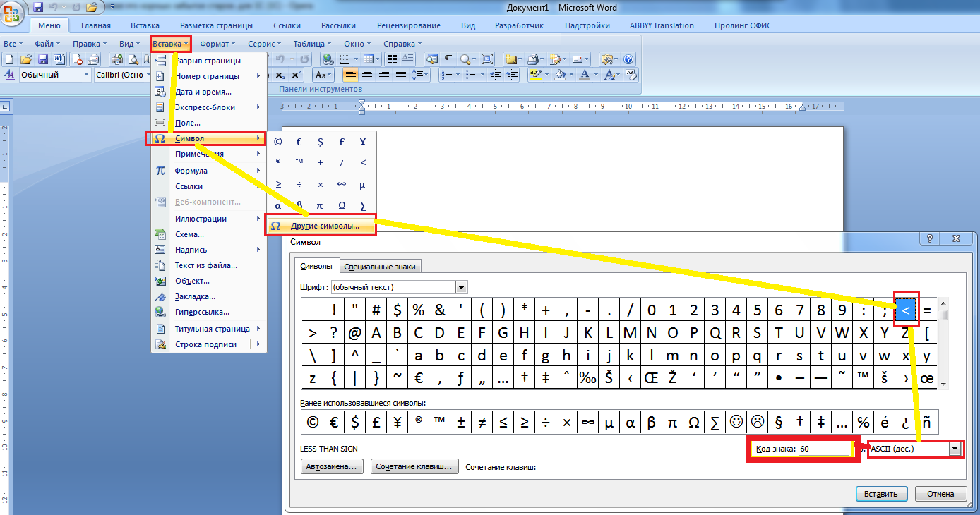This screenshot has height=515, width=980.
Task: Open the Файл menu dropdown
Action: click(47, 44)
